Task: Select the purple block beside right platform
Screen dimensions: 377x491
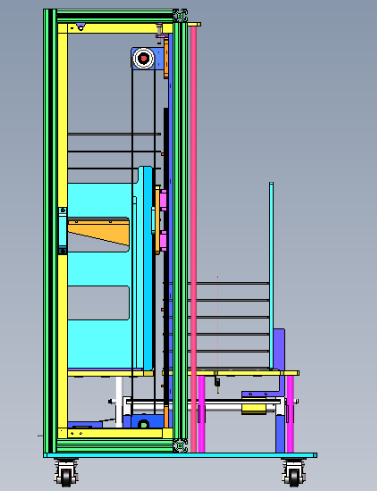Action: [279, 349]
